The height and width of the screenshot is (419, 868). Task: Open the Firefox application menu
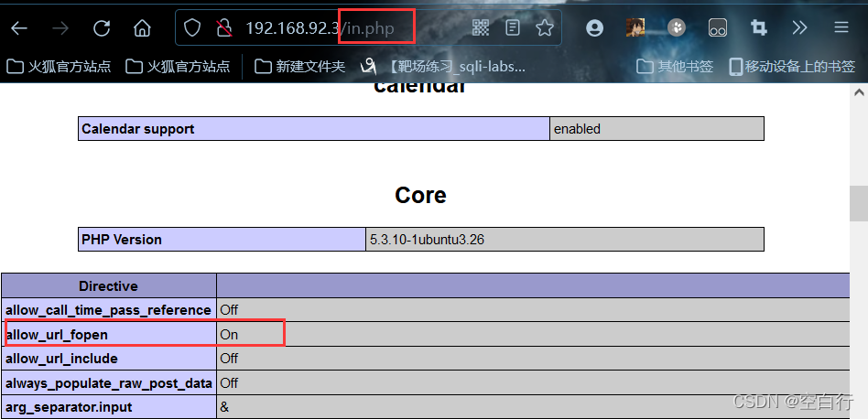pyautogui.click(x=841, y=27)
